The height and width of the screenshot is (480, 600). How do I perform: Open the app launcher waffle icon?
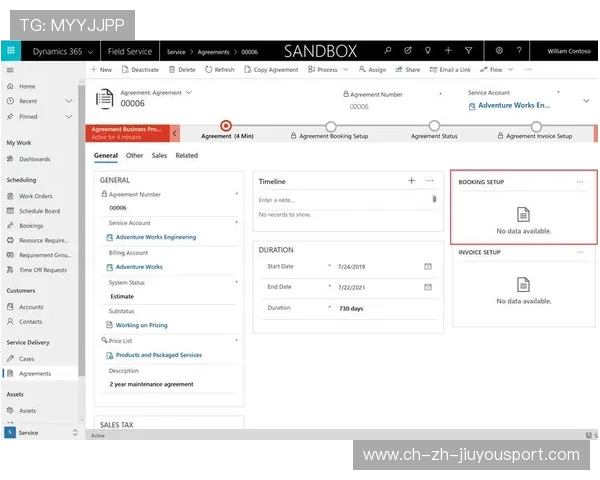[x=11, y=51]
